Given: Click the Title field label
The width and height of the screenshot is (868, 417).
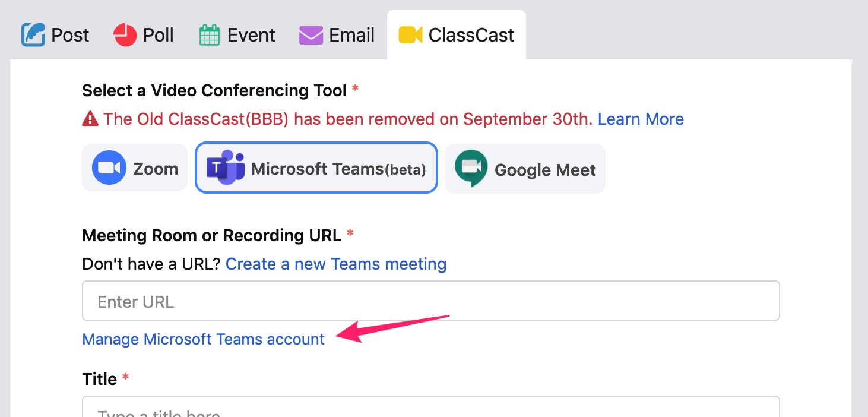Looking at the screenshot, I should coord(100,379).
